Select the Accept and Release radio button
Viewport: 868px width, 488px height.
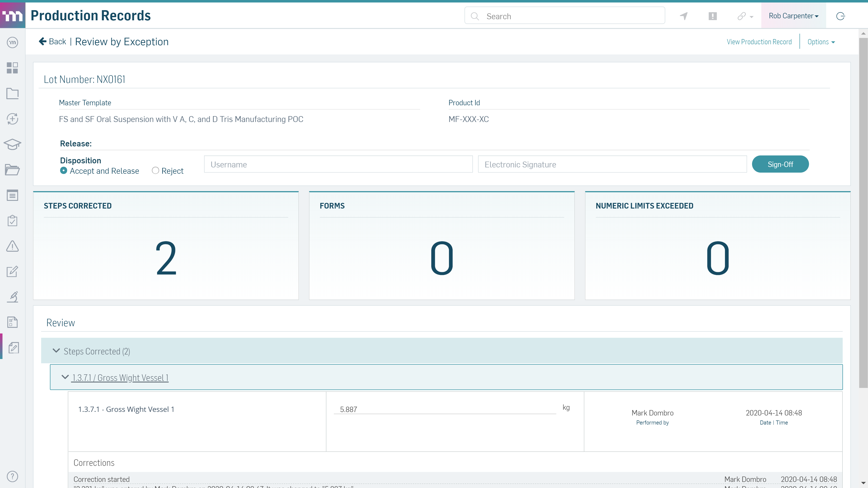pos(63,171)
